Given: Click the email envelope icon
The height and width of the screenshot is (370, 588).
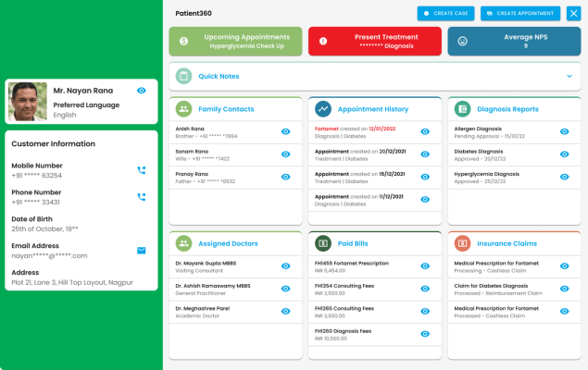Looking at the screenshot, I should click(142, 250).
